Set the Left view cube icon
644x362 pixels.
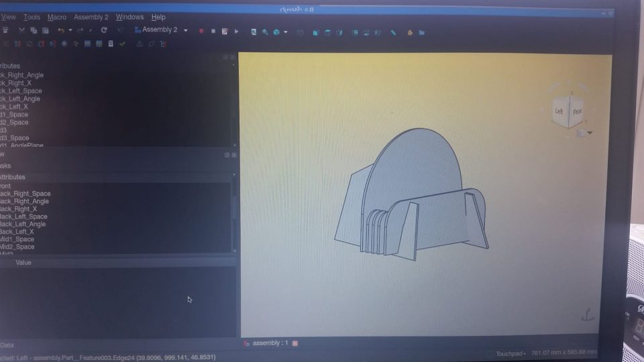pyautogui.click(x=378, y=33)
